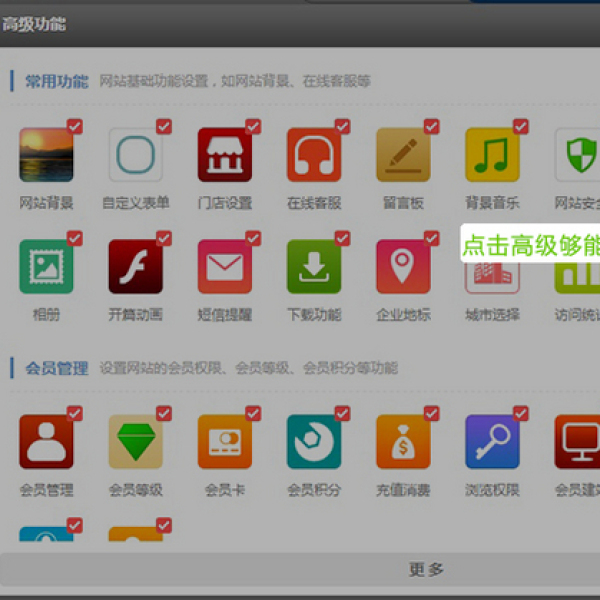Open the 短信提醒 envelope icon
The image size is (600, 600).
pyautogui.click(x=225, y=266)
